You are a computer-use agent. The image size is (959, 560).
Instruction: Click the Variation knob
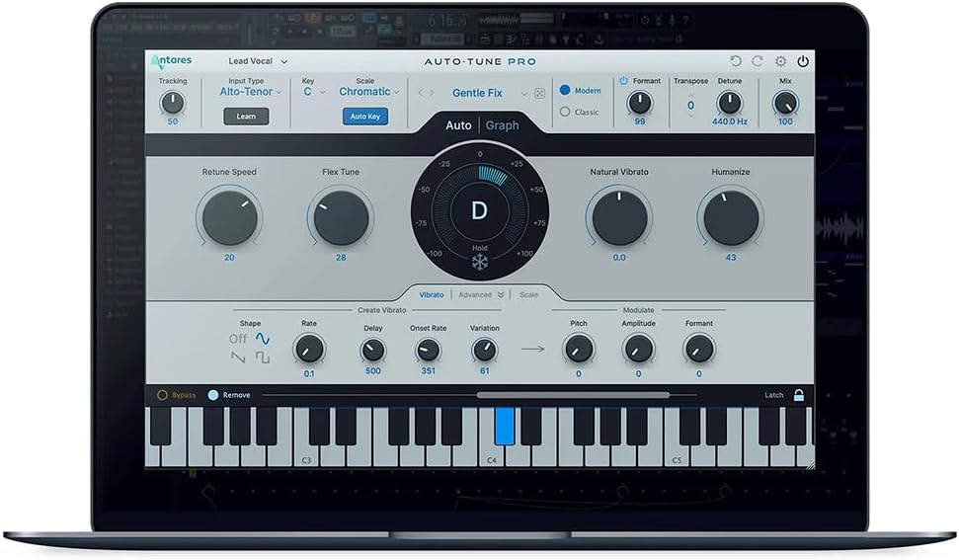point(484,351)
